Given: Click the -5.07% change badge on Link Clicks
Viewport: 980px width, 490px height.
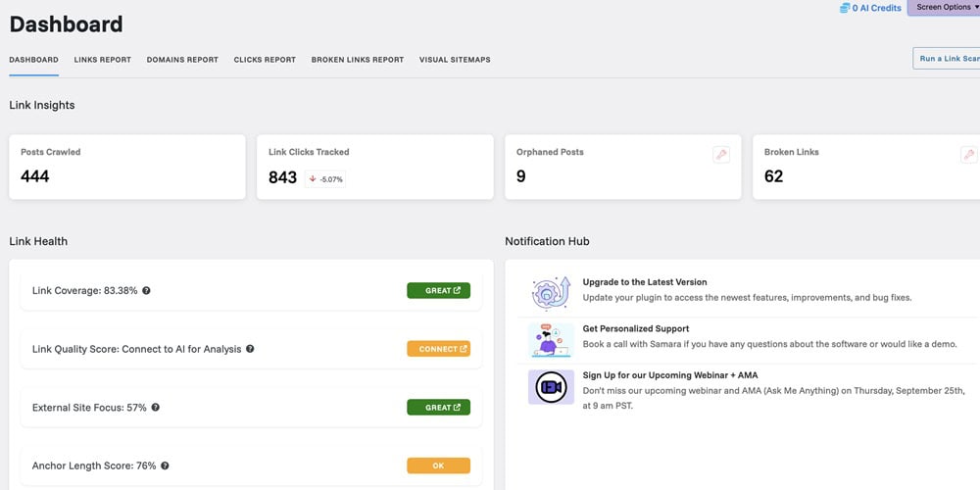Looking at the screenshot, I should coord(325,179).
